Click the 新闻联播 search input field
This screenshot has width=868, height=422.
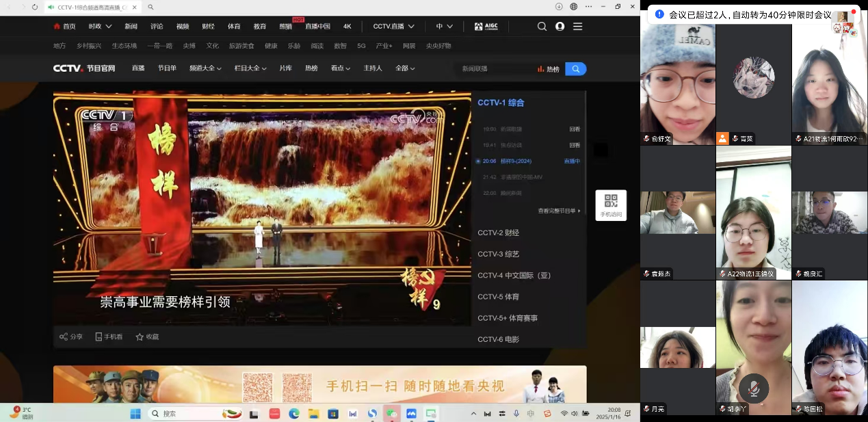click(494, 69)
